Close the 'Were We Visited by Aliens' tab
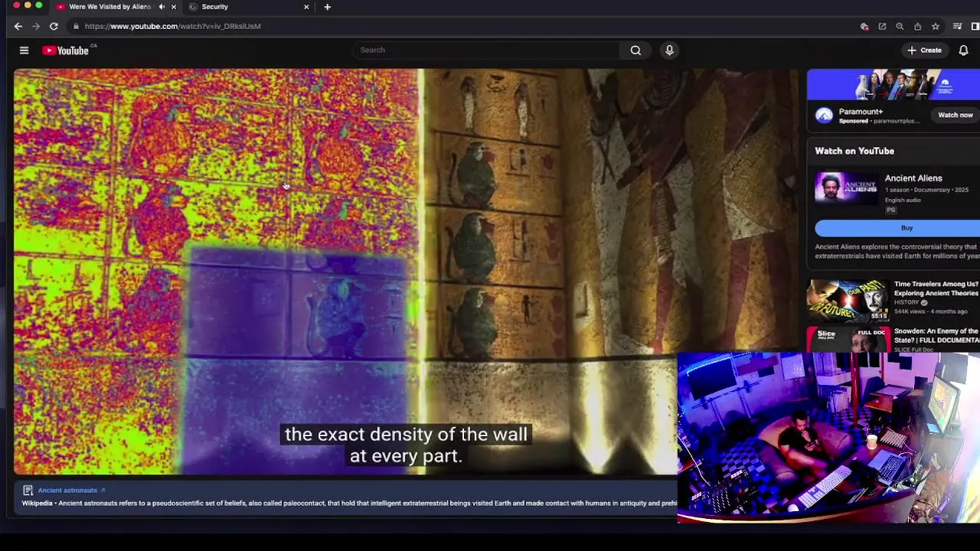 click(x=173, y=7)
